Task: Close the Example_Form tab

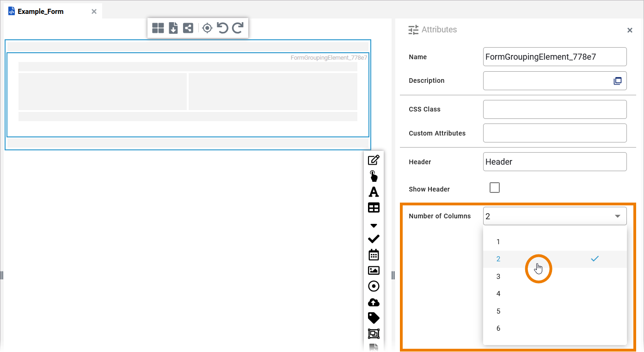Action: 94,12
